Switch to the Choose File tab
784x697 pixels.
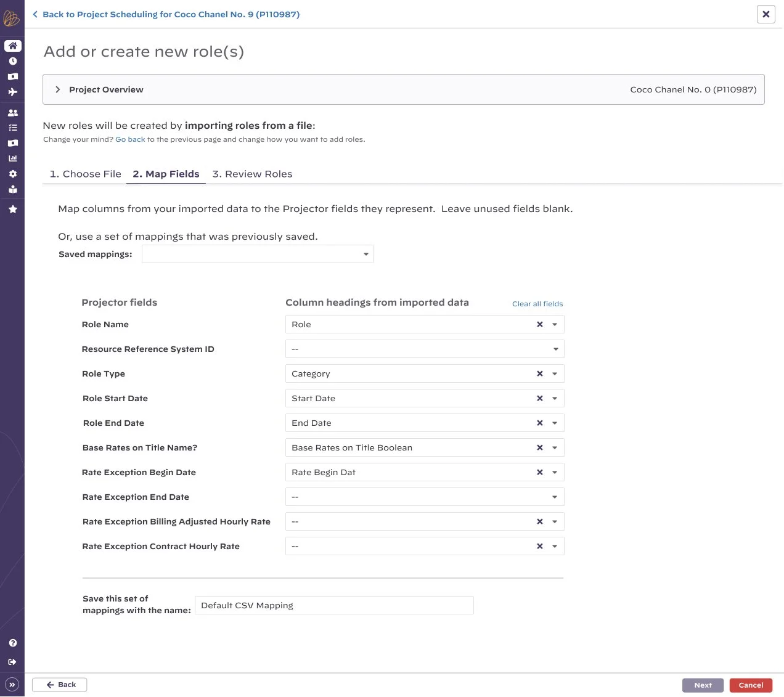click(85, 174)
